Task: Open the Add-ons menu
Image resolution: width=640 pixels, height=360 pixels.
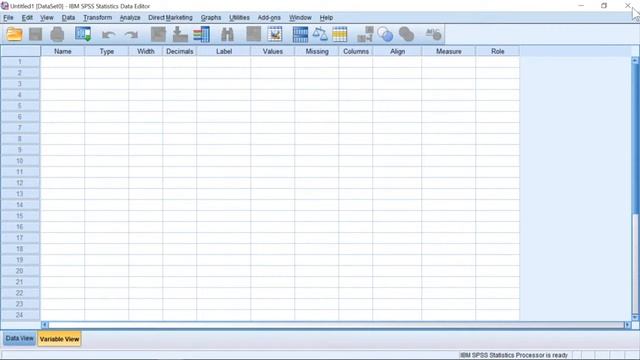Action: [x=269, y=18]
